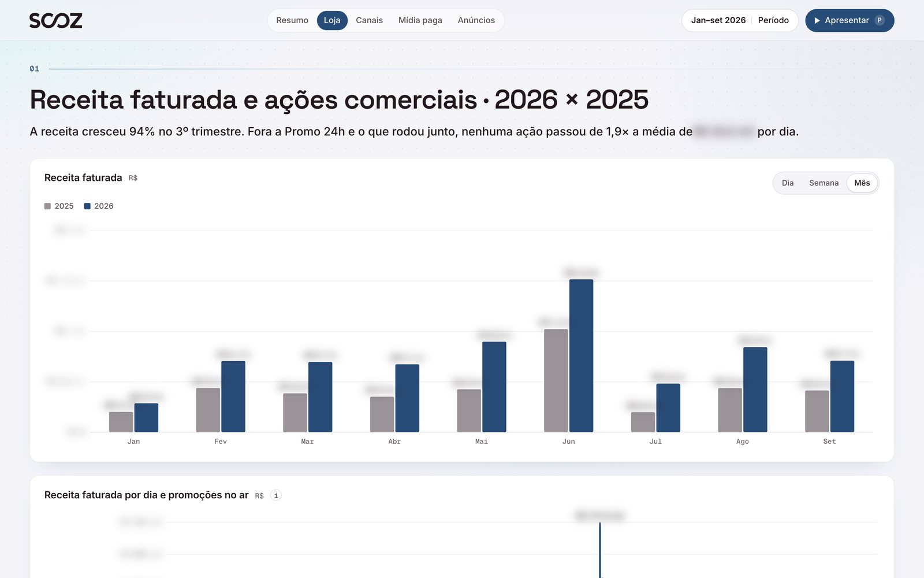Click the 2026 bar for Fev

(x=233, y=397)
